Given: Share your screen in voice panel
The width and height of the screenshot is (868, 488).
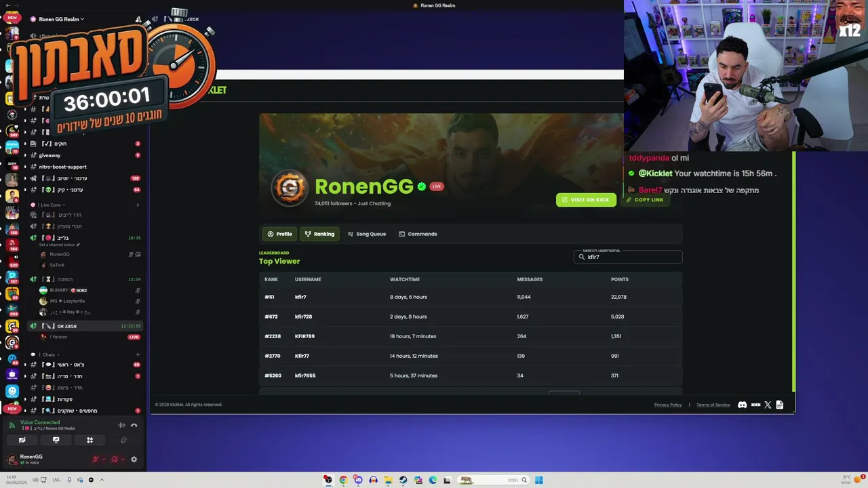Looking at the screenshot, I should click(56, 440).
